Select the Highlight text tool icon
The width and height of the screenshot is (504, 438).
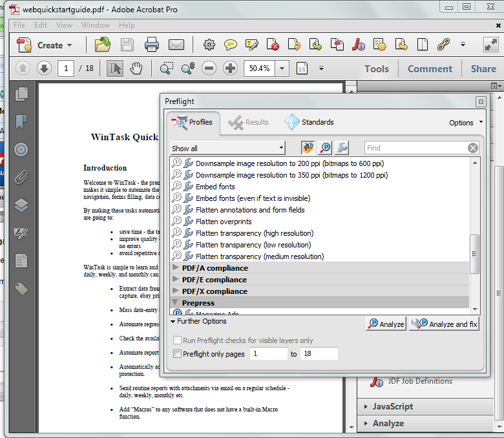pos(252,45)
